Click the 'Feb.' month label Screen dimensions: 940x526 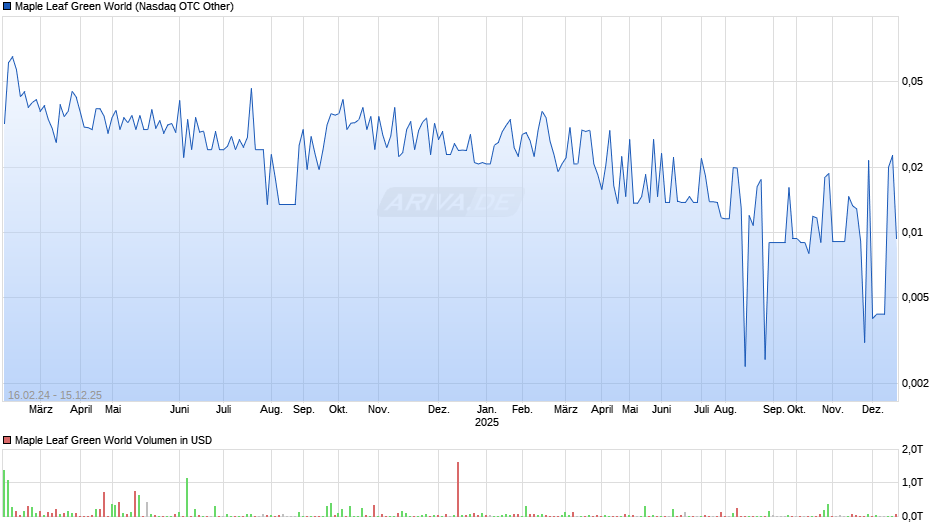tap(522, 409)
